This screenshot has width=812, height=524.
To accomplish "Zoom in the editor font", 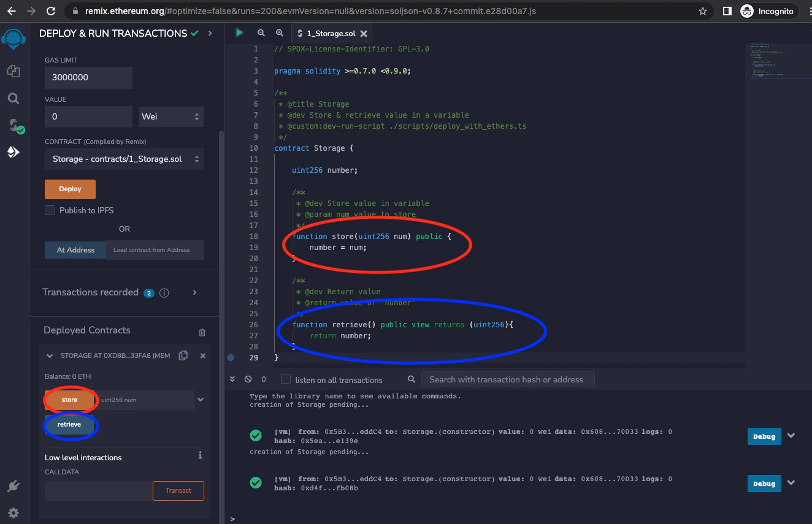I will (280, 33).
